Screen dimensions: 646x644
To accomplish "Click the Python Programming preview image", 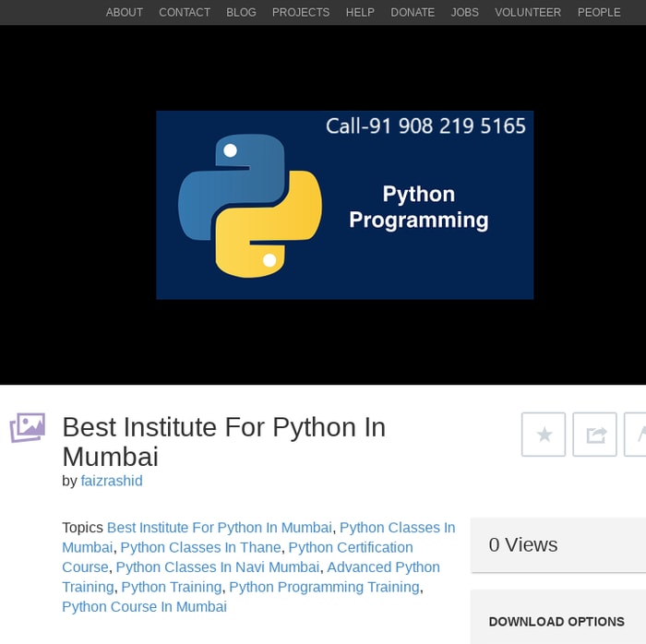I will pos(345,205).
